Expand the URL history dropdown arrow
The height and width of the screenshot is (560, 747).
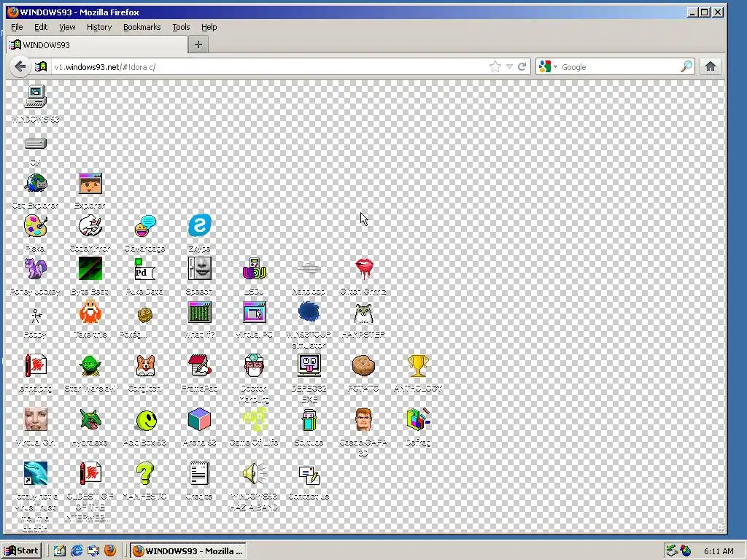pyautogui.click(x=509, y=66)
